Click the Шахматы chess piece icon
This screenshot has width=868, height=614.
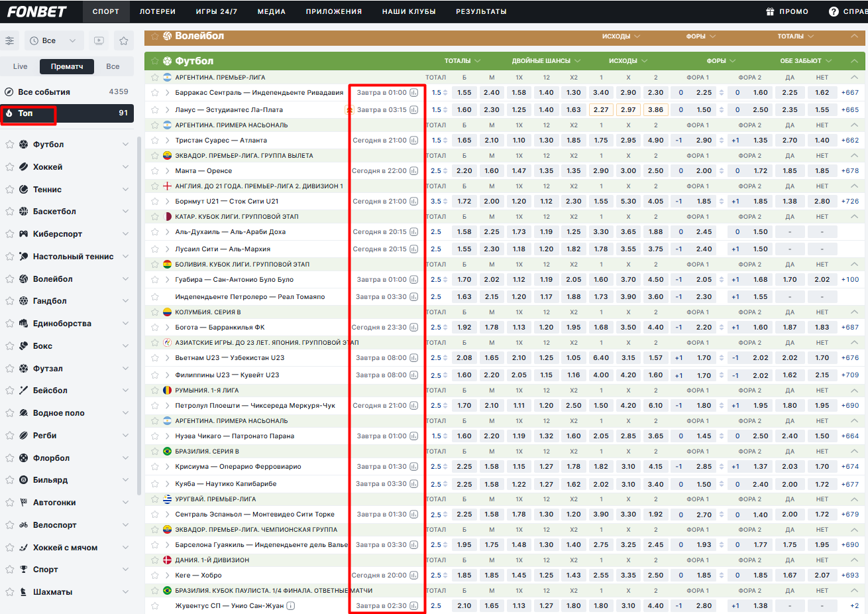click(x=24, y=592)
